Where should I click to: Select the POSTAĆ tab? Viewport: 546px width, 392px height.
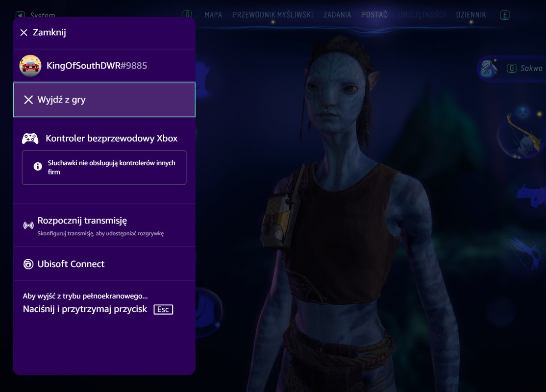point(374,15)
